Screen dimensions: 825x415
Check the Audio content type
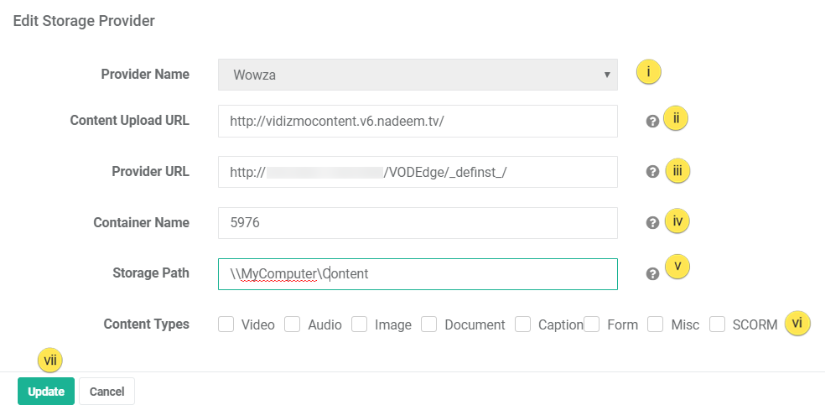[x=292, y=324]
